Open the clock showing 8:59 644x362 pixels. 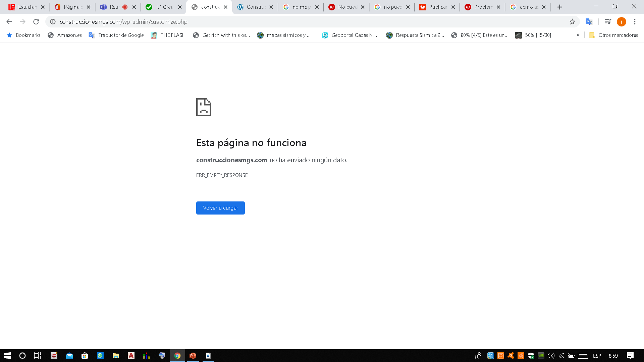[x=613, y=356]
